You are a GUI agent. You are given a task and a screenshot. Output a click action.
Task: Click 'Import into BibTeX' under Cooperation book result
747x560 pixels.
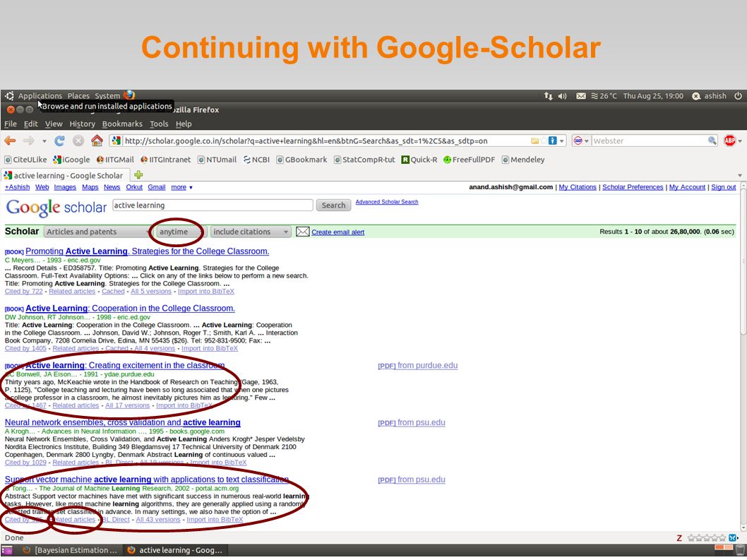click(210, 348)
